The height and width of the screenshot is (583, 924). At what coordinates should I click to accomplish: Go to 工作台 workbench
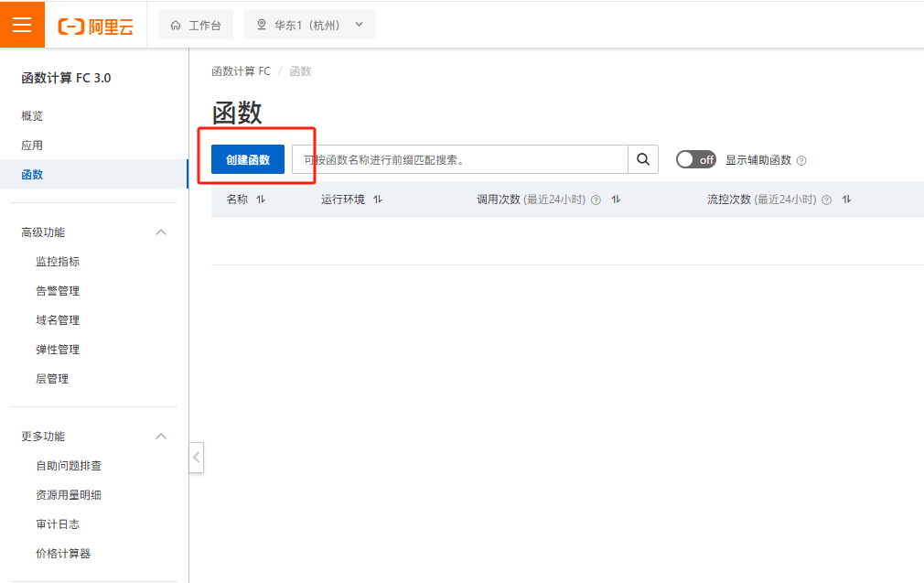[x=196, y=25]
